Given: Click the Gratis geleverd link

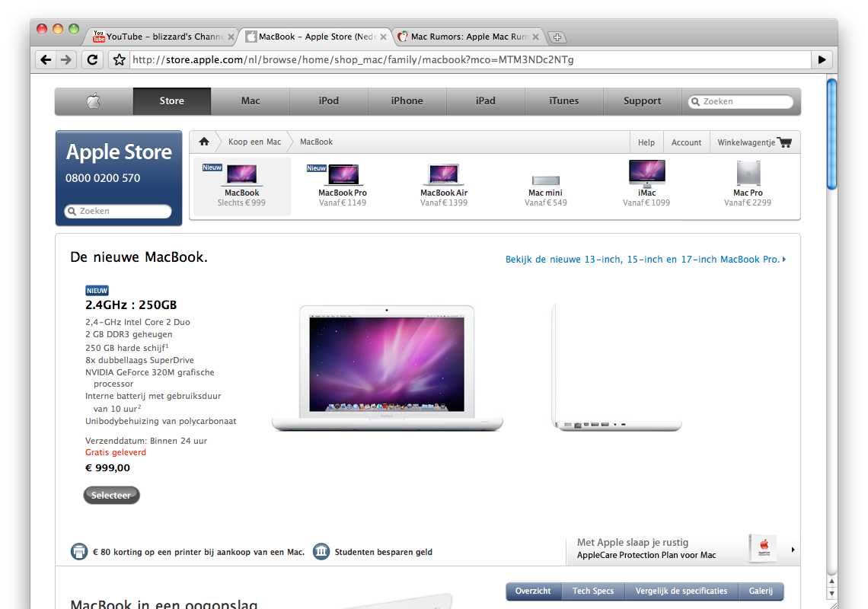Looking at the screenshot, I should (116, 452).
